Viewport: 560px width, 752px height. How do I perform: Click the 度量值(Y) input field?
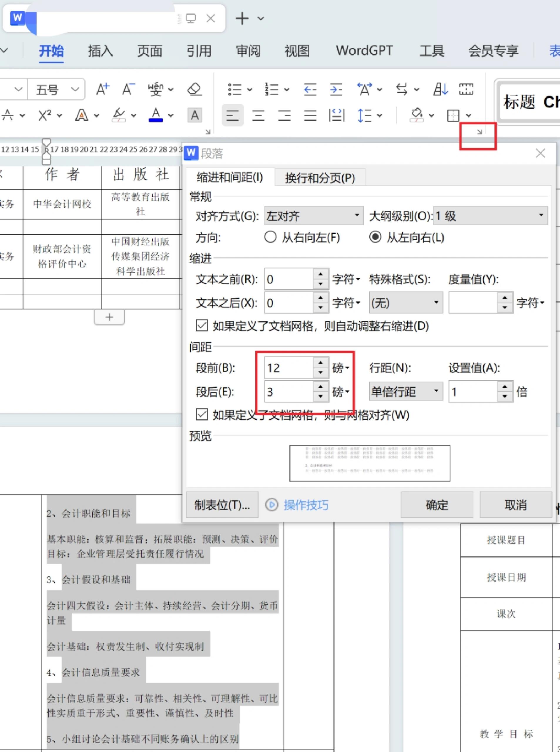(x=473, y=303)
